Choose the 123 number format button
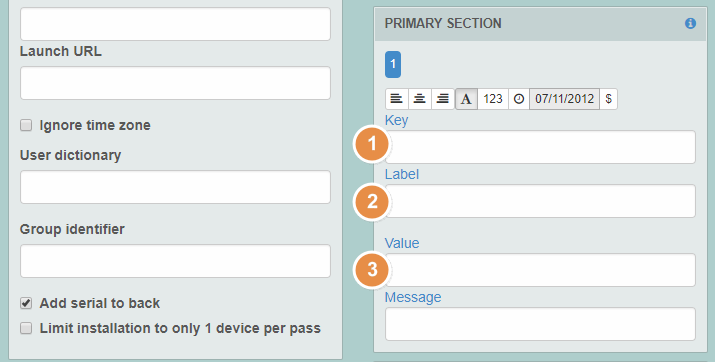The image size is (715, 362). pos(493,99)
